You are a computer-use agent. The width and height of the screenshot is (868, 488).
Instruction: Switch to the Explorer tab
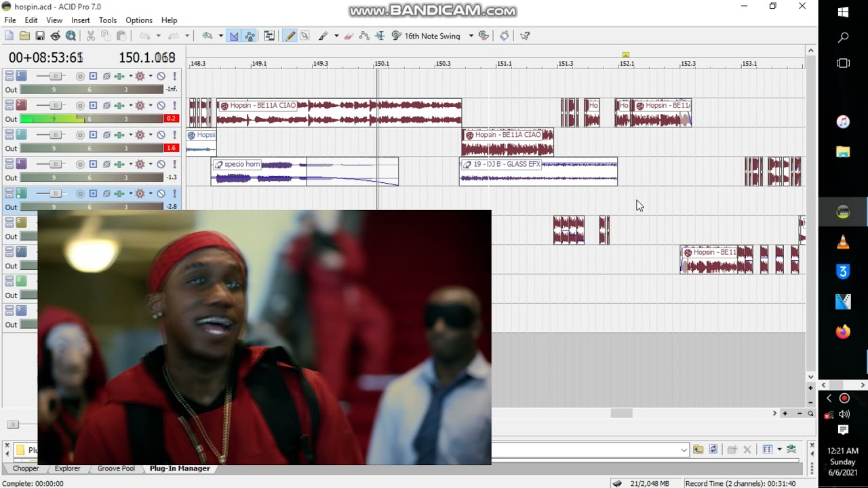(67, 468)
